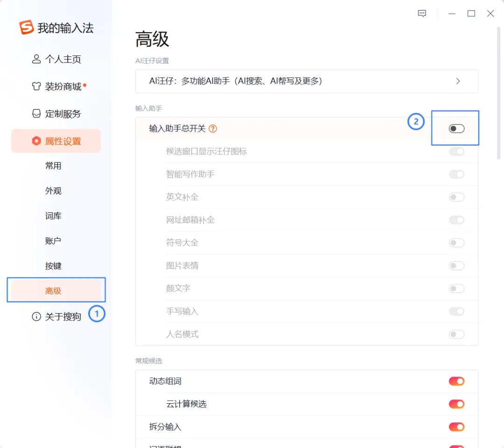Click the 我的输入法 title text

(x=66, y=28)
